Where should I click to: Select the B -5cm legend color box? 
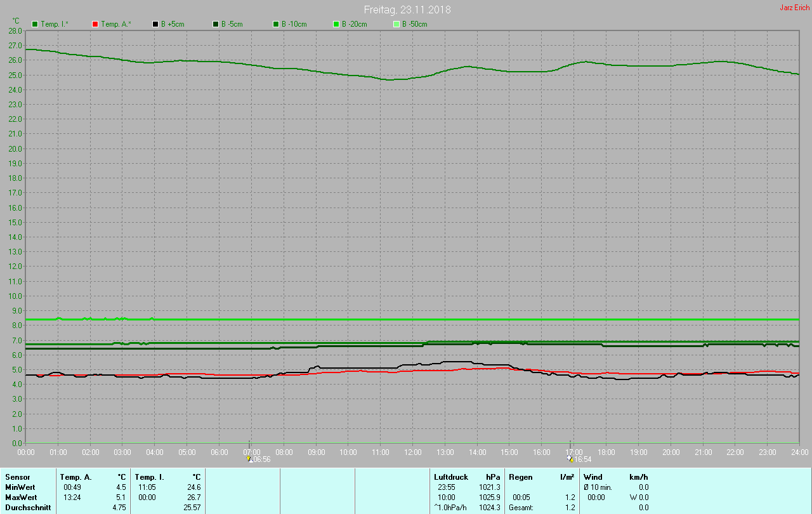coord(216,24)
